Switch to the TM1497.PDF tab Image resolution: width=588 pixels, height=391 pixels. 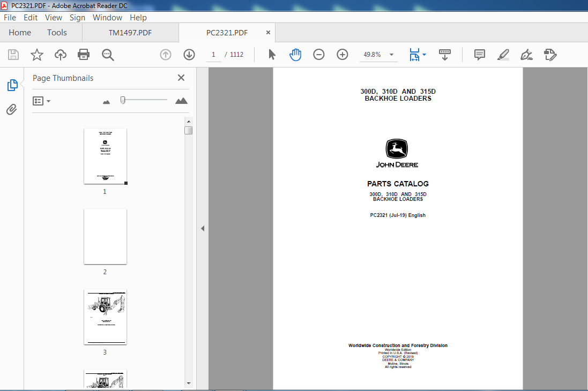point(130,33)
